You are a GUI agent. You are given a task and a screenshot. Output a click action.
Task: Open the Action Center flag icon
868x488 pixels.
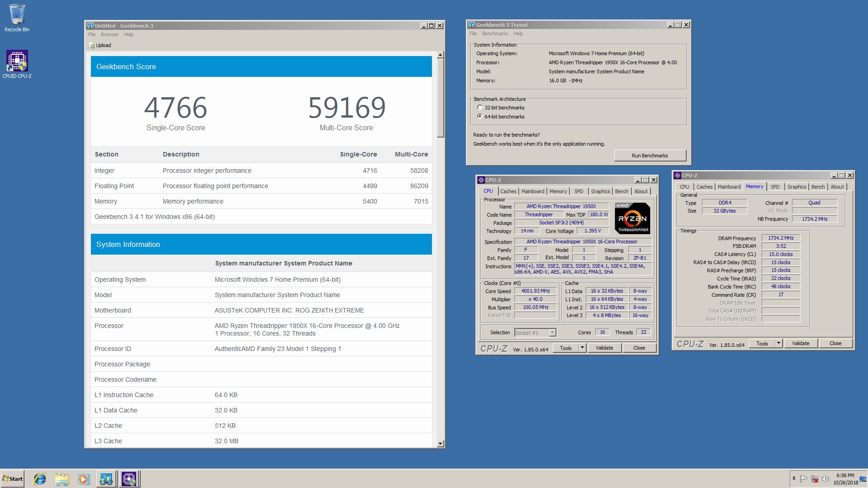[x=804, y=479]
